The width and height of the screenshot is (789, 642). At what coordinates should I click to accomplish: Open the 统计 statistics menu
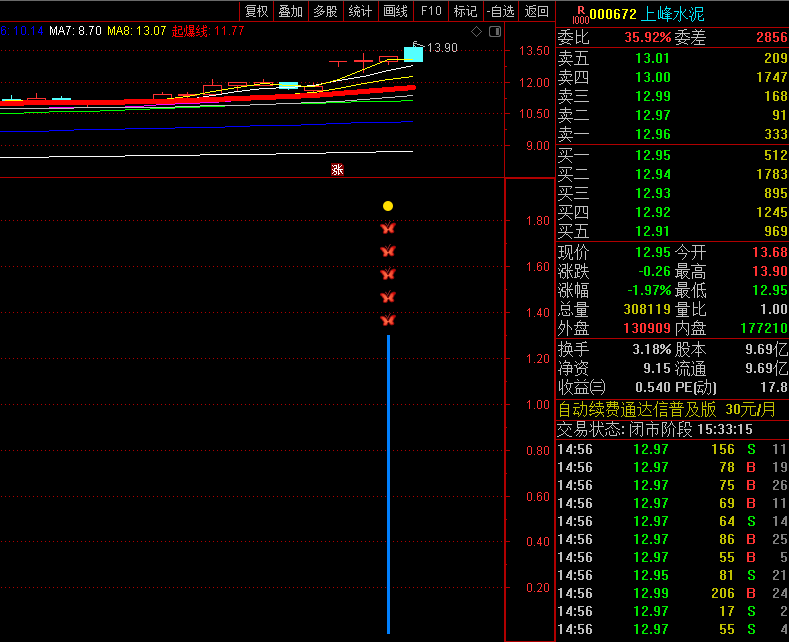[360, 12]
